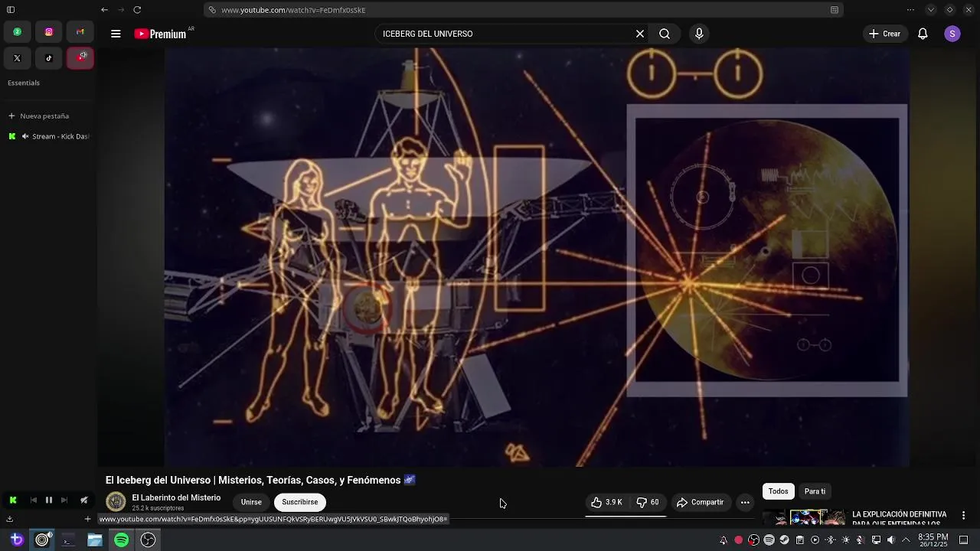This screenshot has height=551, width=980.
Task: Subscribe with the Suscribirse button
Action: (300, 502)
